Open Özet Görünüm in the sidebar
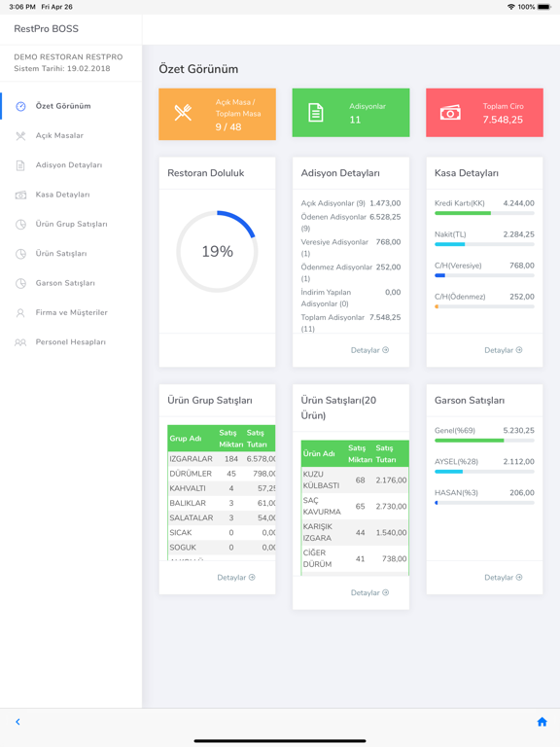Image resolution: width=560 pixels, height=747 pixels. coord(71,106)
